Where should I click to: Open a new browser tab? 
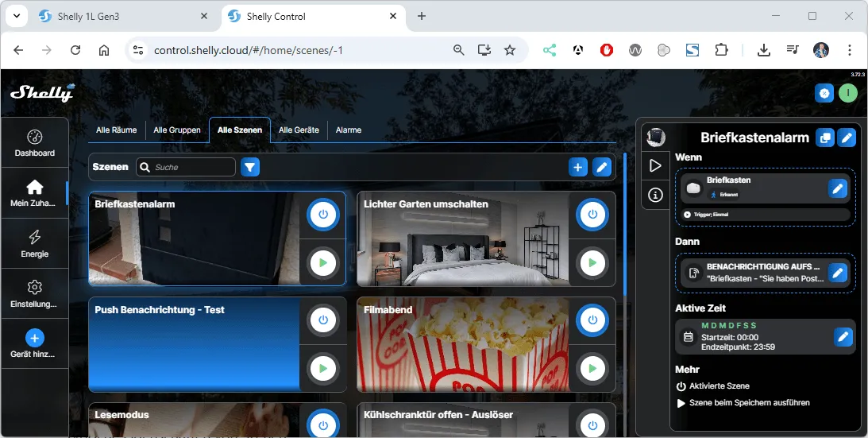tap(421, 16)
